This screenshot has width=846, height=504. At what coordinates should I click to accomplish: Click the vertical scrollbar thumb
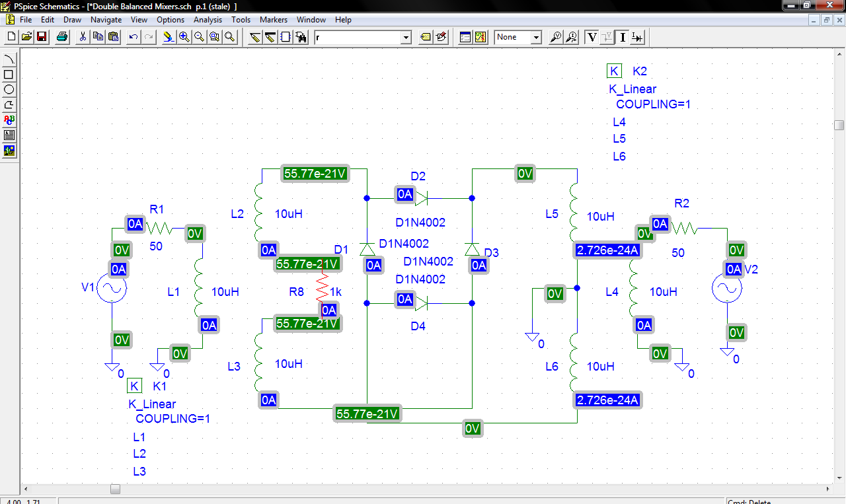click(839, 125)
